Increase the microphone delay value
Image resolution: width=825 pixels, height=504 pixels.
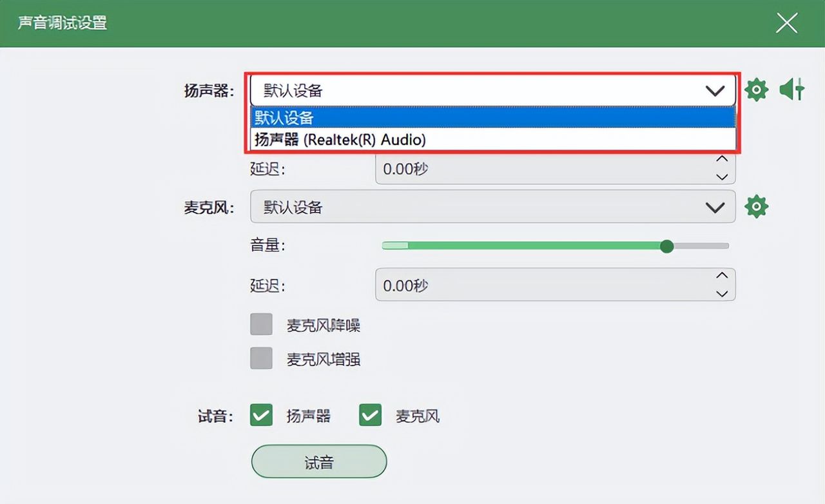click(722, 276)
